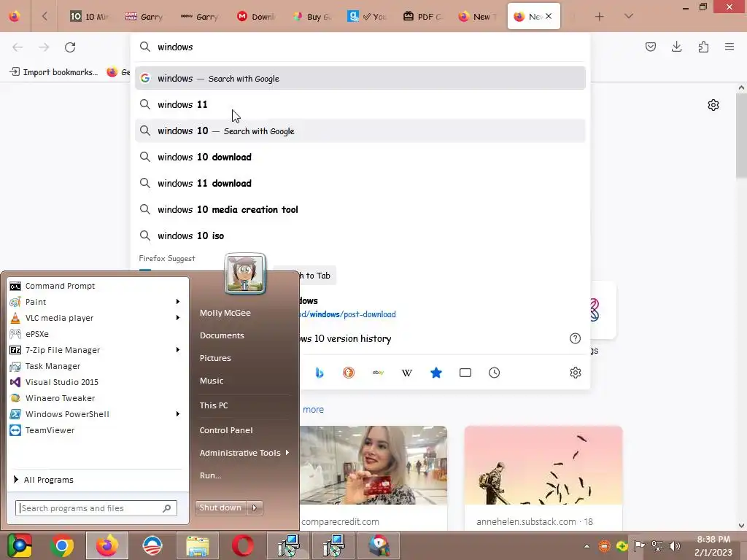Click the Firefox View icon in tab bar

(x=15, y=16)
